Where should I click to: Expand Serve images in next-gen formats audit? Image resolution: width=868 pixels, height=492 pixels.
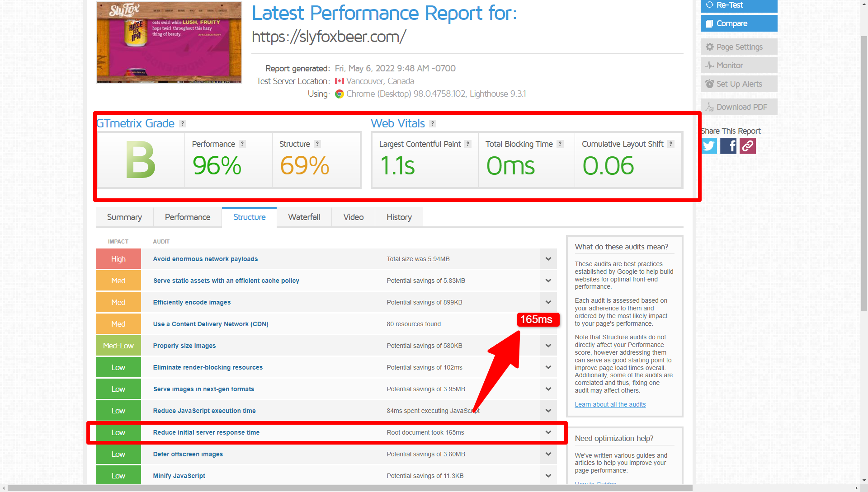tap(548, 389)
